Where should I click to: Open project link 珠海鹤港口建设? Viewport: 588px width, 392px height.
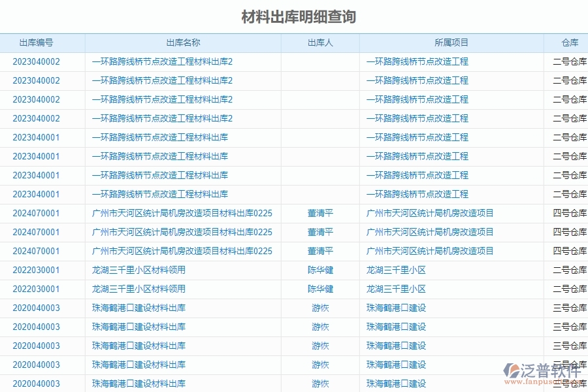point(391,307)
